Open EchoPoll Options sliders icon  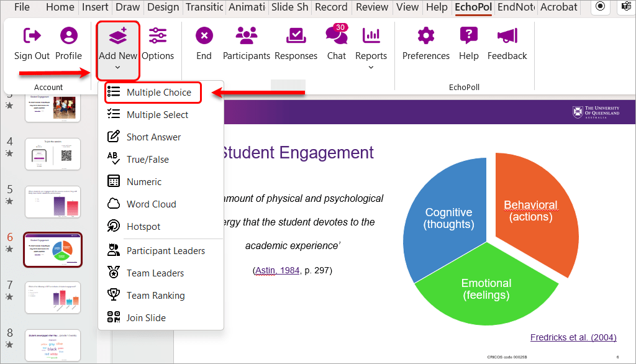pyautogui.click(x=158, y=35)
